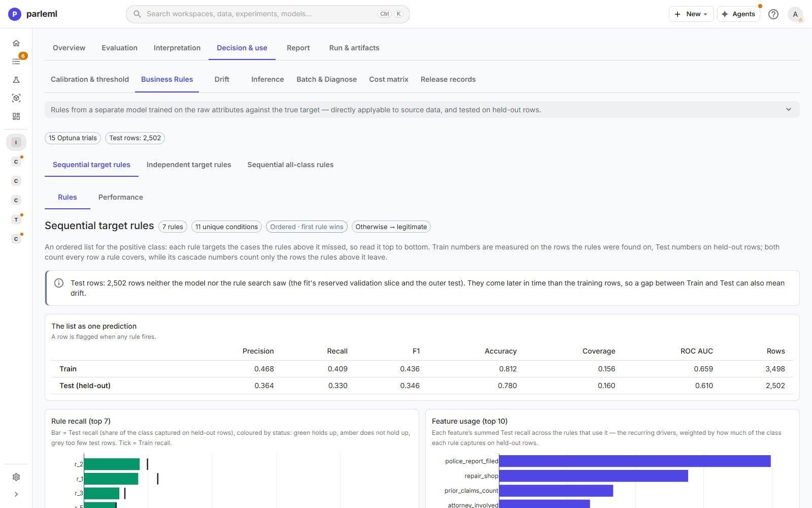Screen dimensions: 812x508
Task: Select the Batch & Diagnose sub-tab
Action: [326, 79]
